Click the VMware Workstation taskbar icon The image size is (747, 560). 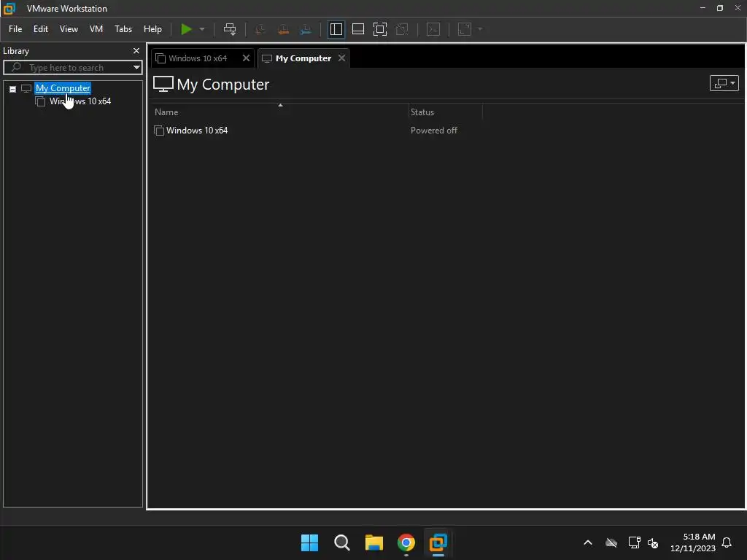[x=438, y=542]
